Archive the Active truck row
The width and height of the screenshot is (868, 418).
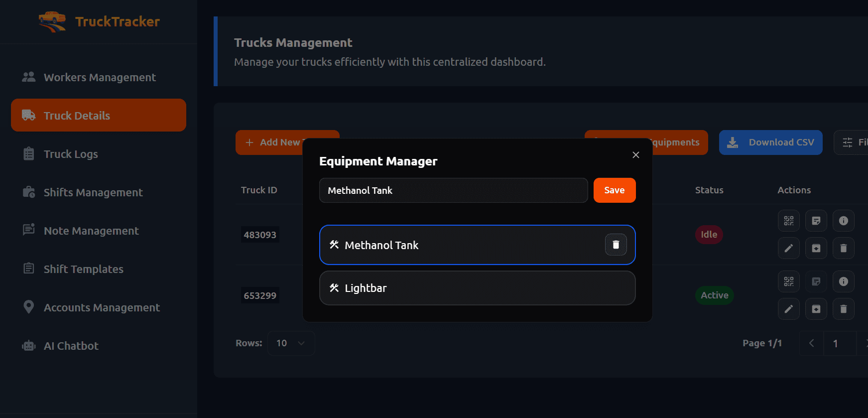(816, 309)
